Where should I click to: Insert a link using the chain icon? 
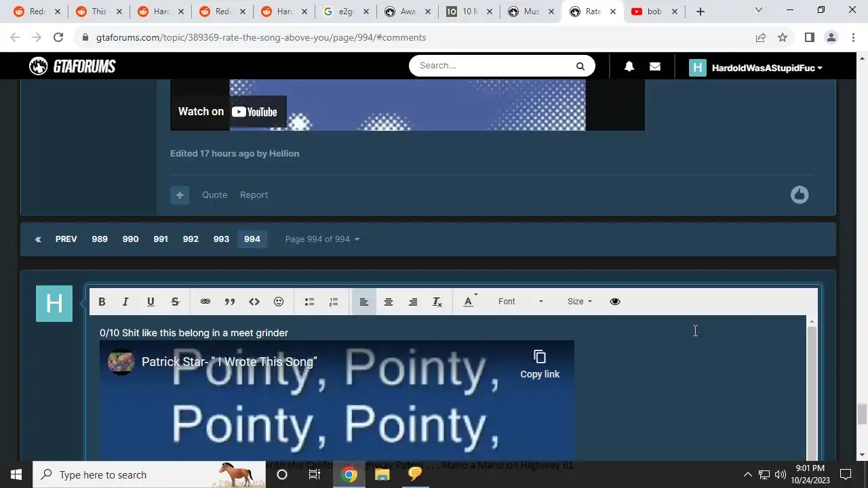[x=205, y=302]
